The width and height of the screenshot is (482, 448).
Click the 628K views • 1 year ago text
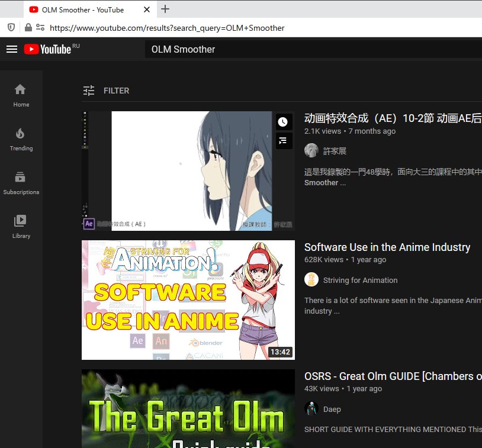[345, 260]
